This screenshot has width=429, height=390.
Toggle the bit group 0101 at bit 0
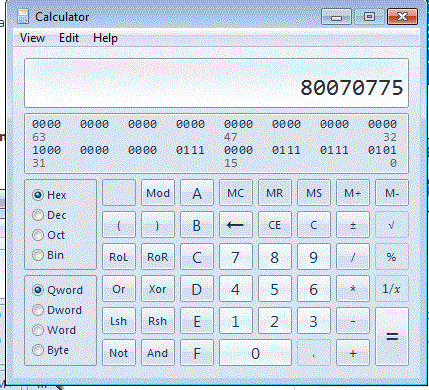382,150
